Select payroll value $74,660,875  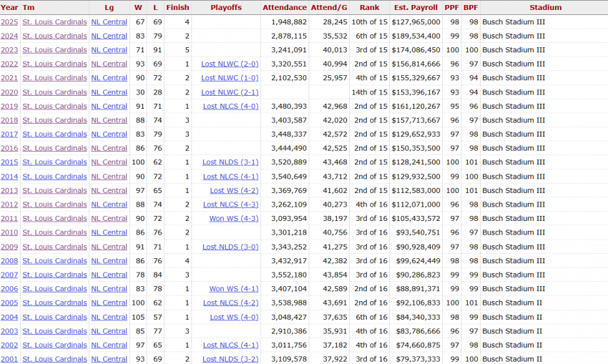pyautogui.click(x=418, y=345)
